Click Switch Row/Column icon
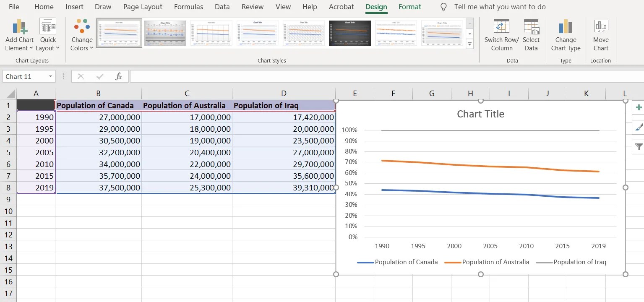 tap(501, 26)
